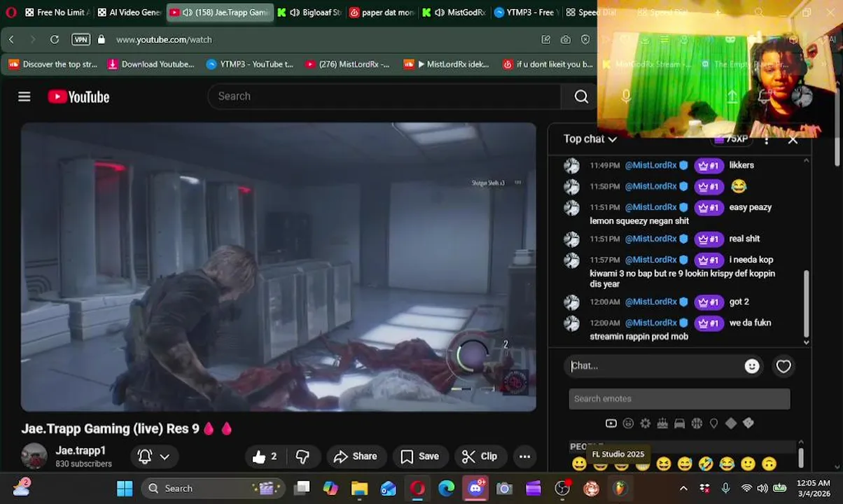Insert the squinting laughing face emoji
This screenshot has width=843, height=504.
pyautogui.click(x=664, y=463)
